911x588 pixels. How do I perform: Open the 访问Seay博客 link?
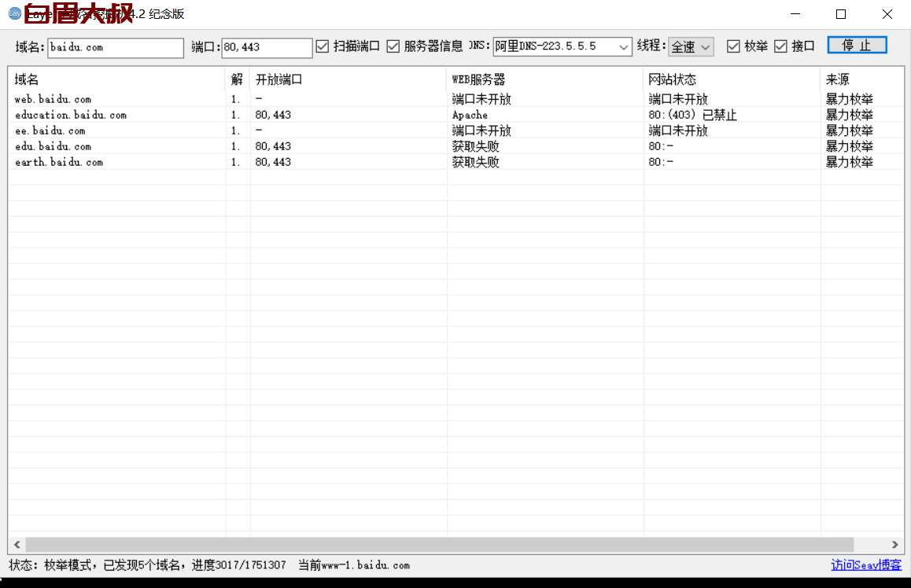coord(866,564)
